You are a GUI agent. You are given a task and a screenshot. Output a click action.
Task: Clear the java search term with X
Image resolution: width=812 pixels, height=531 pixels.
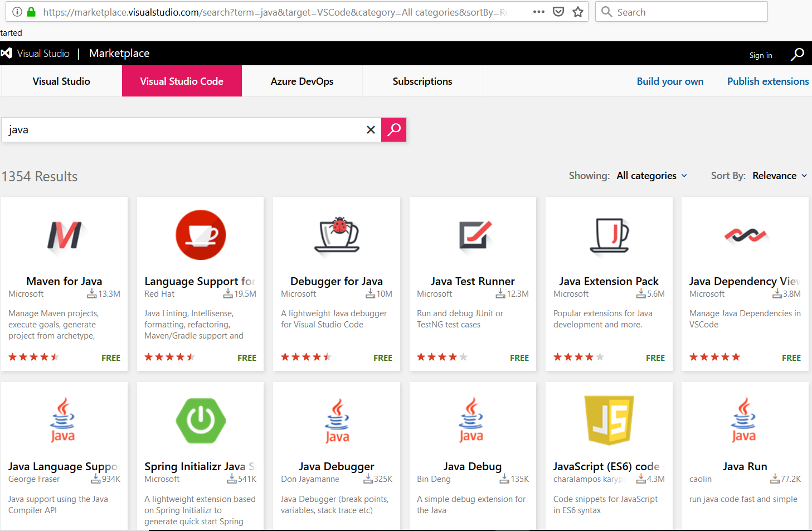click(x=371, y=130)
